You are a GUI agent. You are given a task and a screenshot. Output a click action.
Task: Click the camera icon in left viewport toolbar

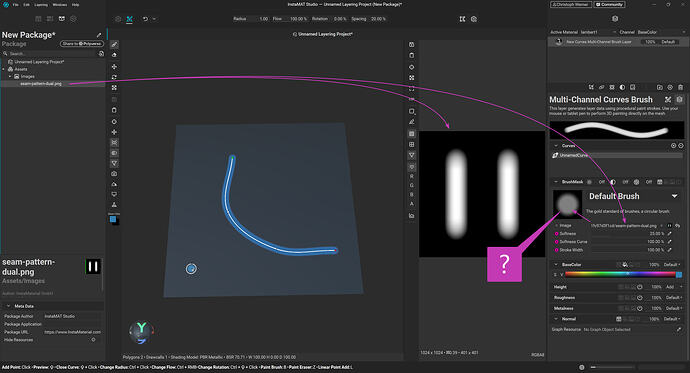click(x=114, y=174)
